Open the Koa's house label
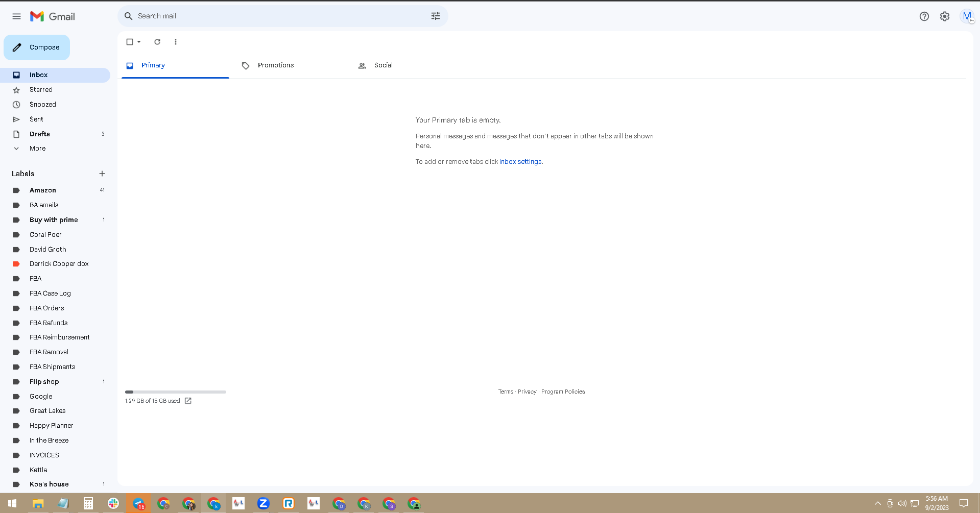Screen dimensions: 980x513 click(55, 484)
